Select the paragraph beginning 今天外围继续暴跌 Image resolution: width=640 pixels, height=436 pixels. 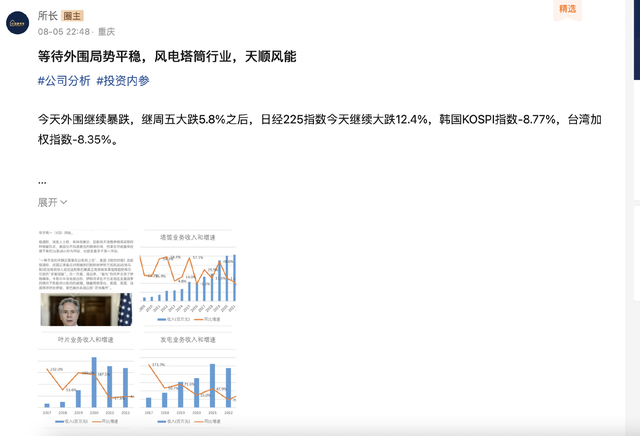coord(320,129)
